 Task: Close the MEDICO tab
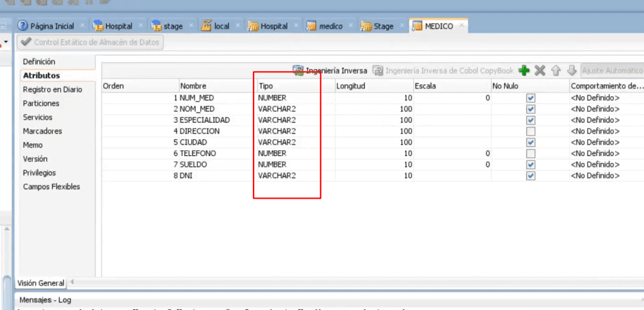462,26
